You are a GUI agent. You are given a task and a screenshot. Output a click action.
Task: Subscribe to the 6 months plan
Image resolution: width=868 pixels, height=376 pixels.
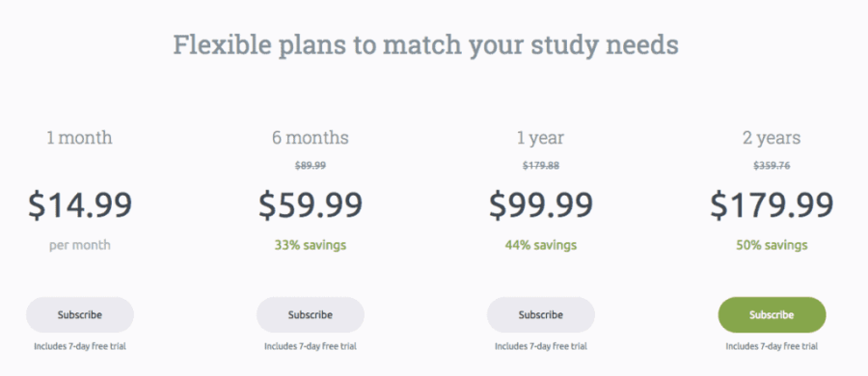310,314
